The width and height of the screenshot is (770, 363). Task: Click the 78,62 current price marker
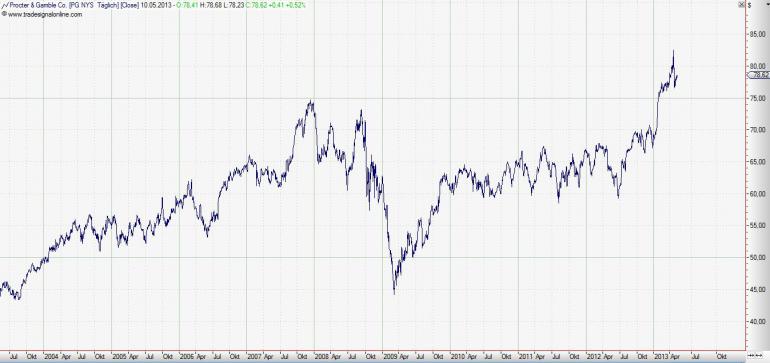(x=758, y=75)
